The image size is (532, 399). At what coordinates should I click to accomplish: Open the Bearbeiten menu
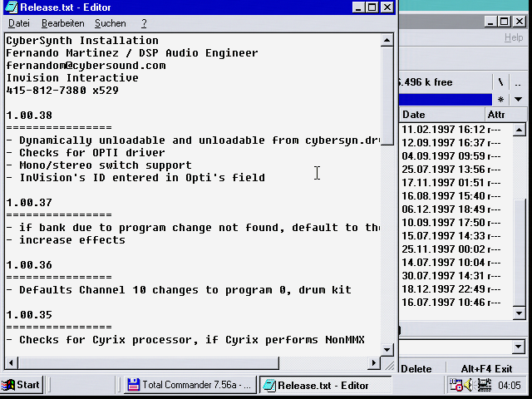pyautogui.click(x=62, y=23)
